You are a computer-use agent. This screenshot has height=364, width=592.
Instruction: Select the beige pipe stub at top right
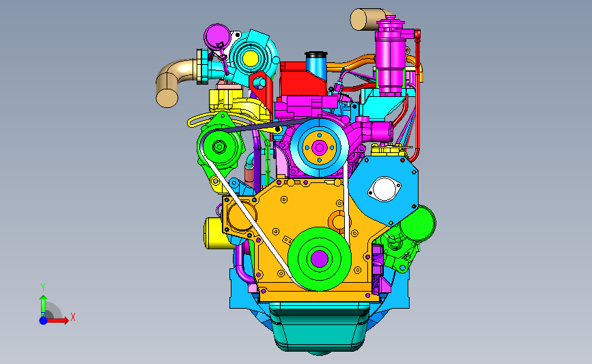[x=368, y=19]
